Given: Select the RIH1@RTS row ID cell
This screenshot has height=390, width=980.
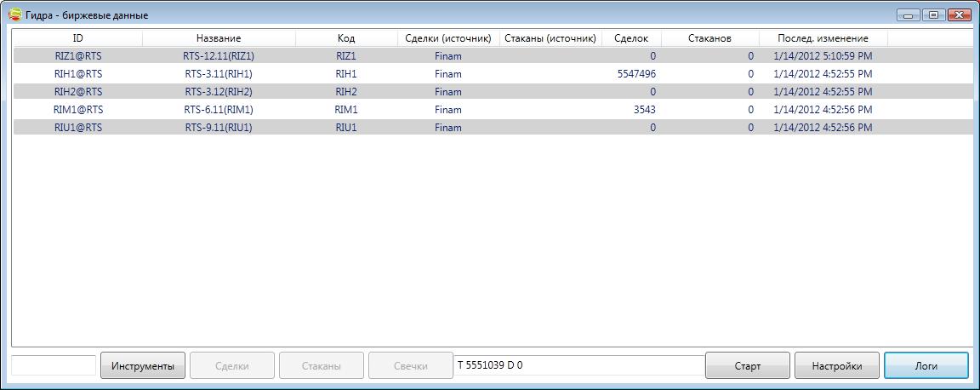Looking at the screenshot, I should (x=78, y=74).
